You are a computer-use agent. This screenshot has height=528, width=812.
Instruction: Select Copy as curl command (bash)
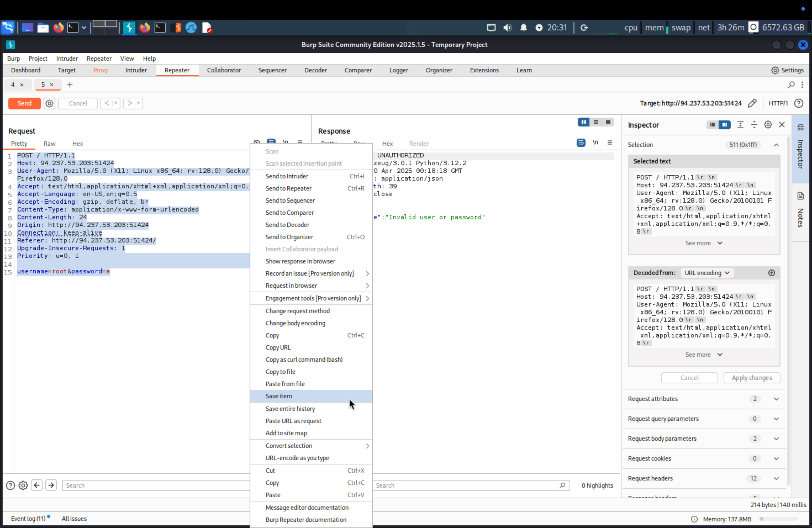311,360
